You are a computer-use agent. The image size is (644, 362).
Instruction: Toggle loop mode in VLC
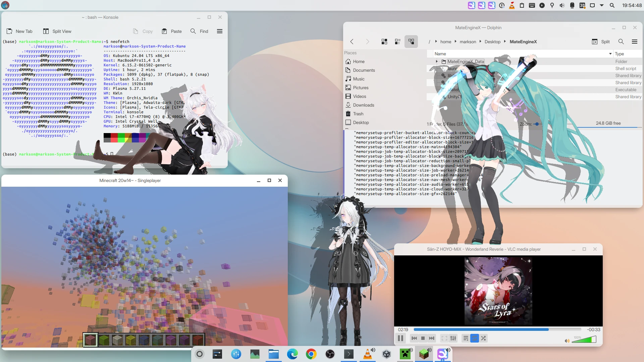pos(475,338)
